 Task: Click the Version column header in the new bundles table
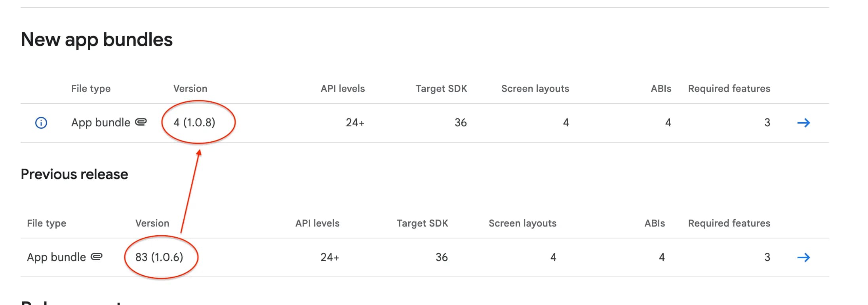click(190, 88)
